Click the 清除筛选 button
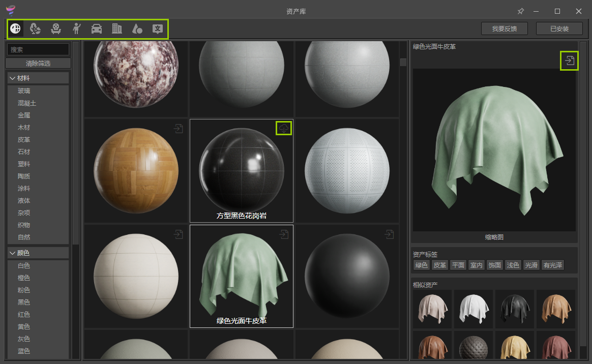592x364 pixels. [x=38, y=64]
